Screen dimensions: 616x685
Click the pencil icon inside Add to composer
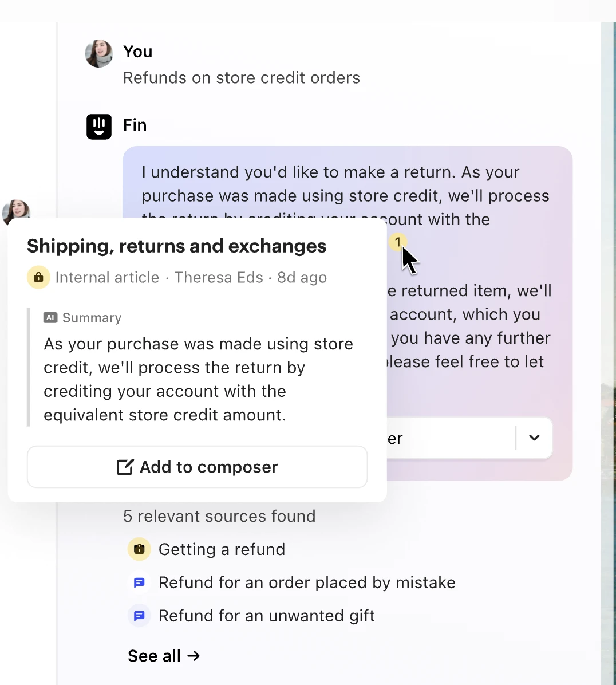(x=125, y=467)
